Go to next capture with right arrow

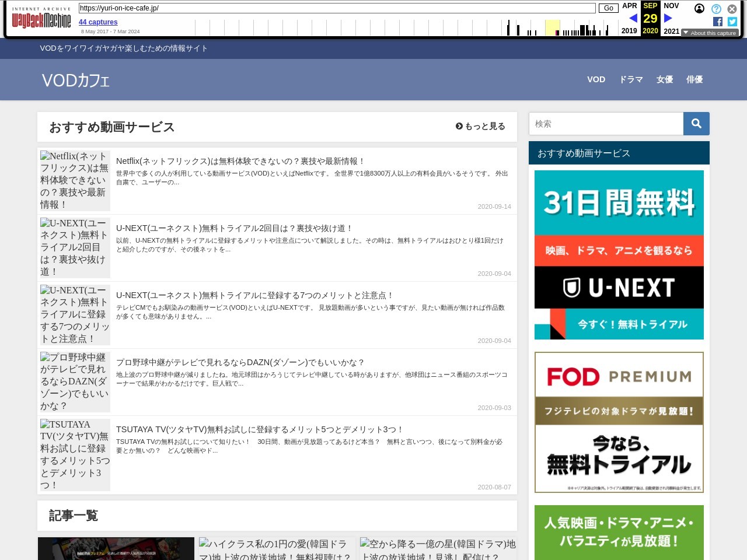click(668, 18)
